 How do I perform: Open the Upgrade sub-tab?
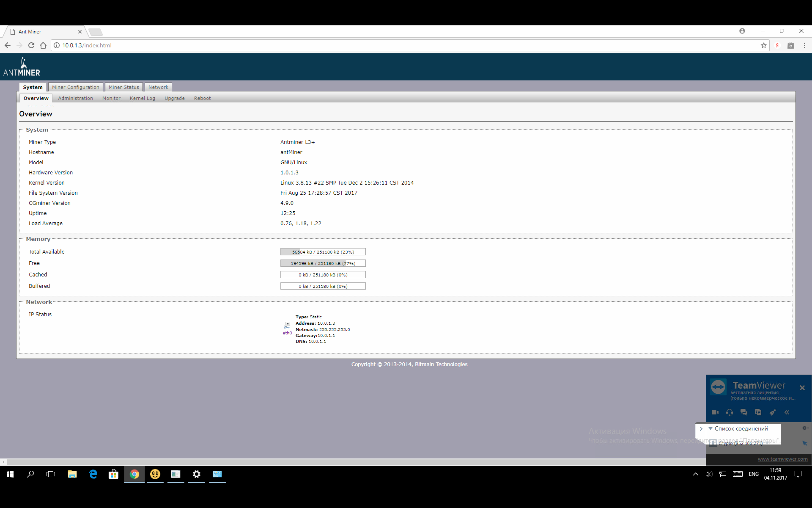[x=175, y=98]
